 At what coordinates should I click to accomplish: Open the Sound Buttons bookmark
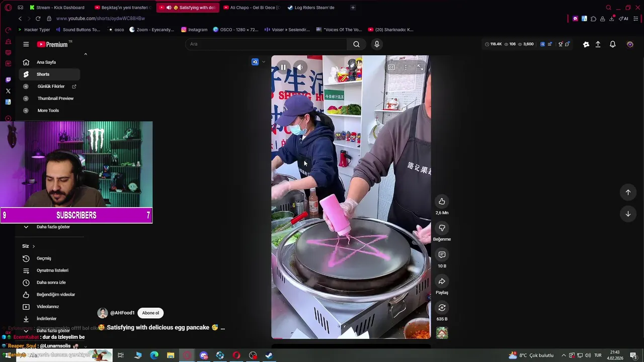[x=78, y=30]
